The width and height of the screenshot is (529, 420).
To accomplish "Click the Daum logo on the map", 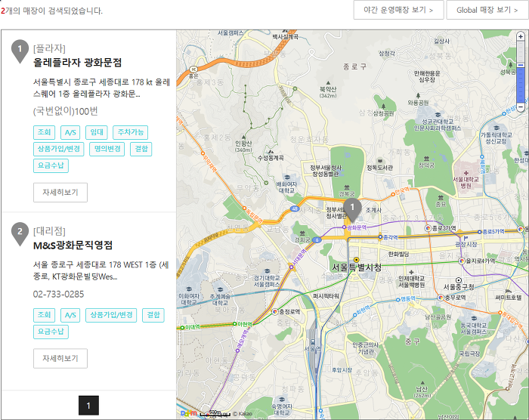I will 189,413.
